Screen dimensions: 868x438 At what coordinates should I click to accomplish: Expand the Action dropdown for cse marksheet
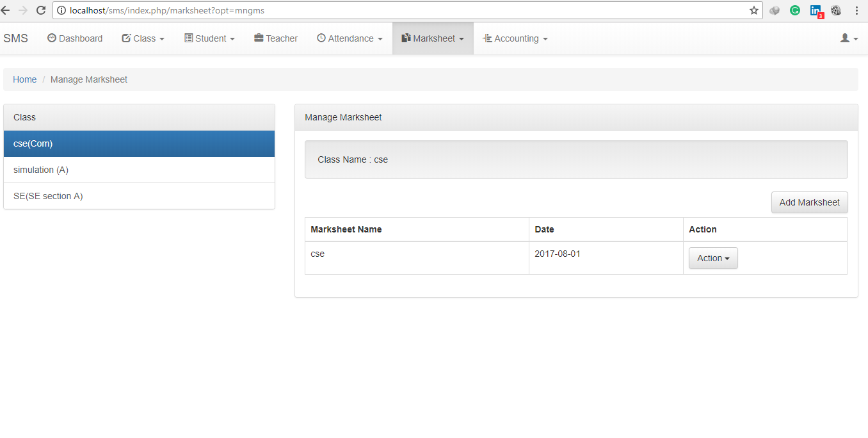(x=713, y=257)
